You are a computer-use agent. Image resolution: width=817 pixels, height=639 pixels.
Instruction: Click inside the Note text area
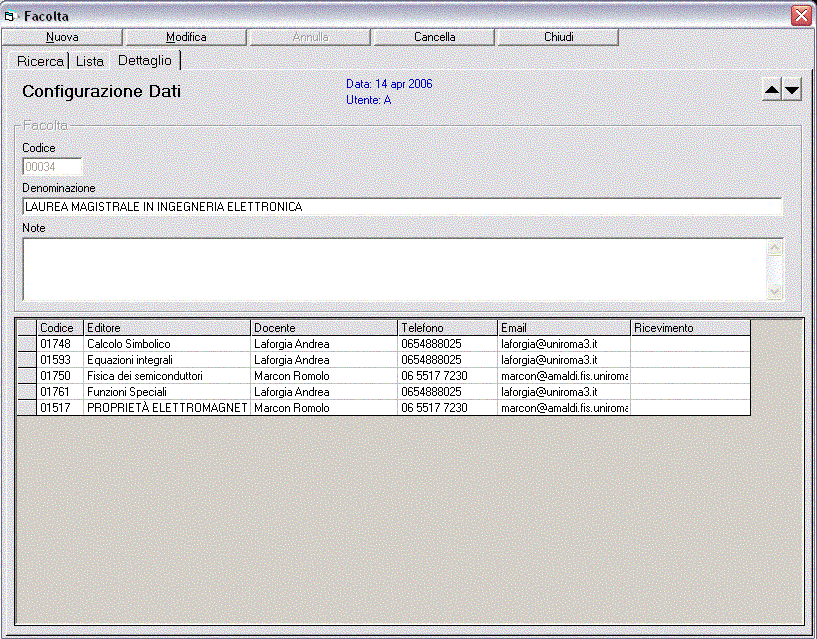[394, 268]
